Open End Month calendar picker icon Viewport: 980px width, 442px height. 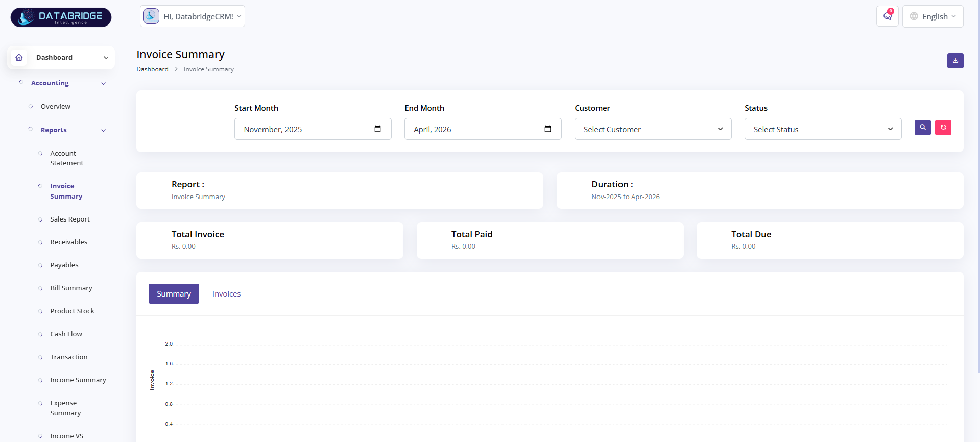tap(548, 129)
